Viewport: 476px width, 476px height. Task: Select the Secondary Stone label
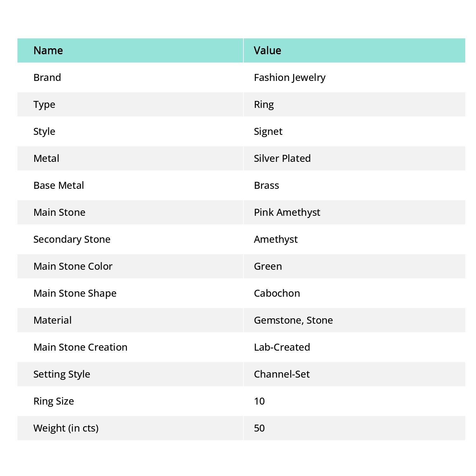[x=72, y=239]
